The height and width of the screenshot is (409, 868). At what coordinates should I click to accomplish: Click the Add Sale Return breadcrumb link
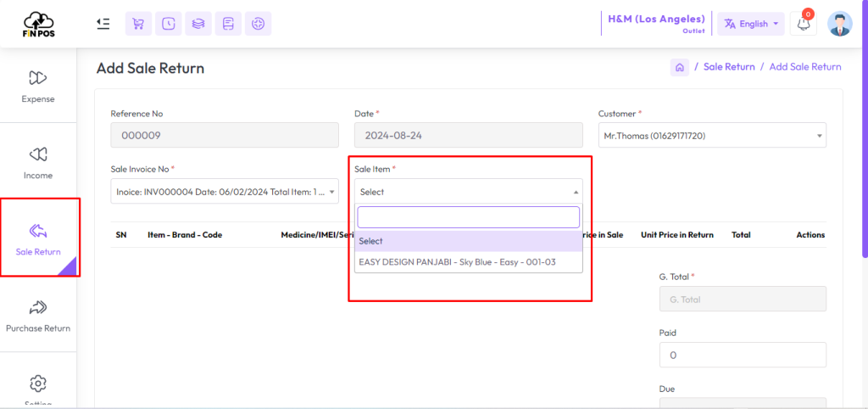[805, 66]
